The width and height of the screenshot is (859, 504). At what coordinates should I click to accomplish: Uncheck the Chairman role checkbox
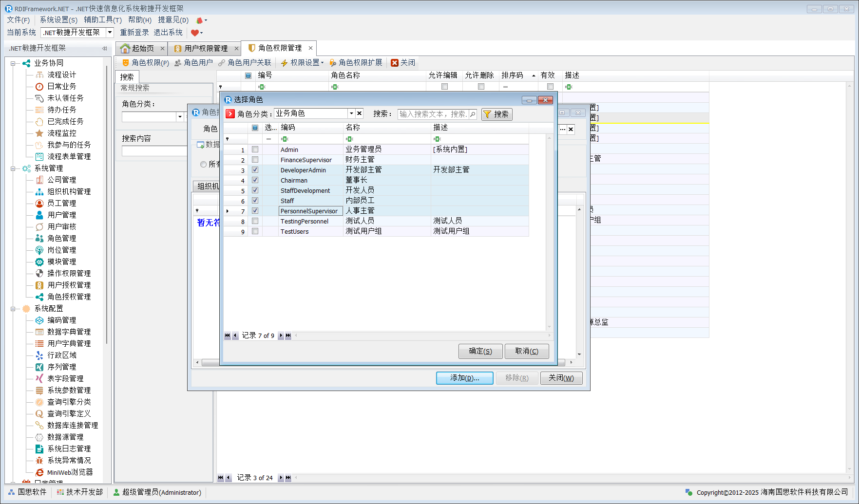[255, 180]
